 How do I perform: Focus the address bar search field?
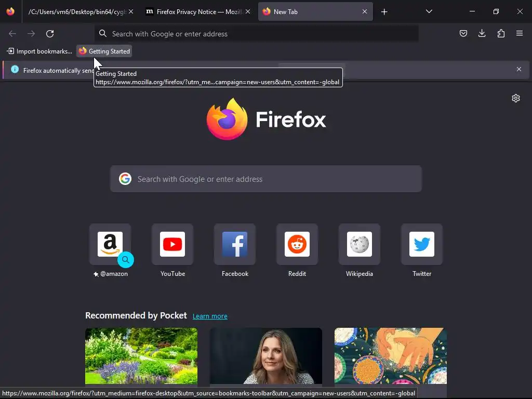click(x=256, y=34)
